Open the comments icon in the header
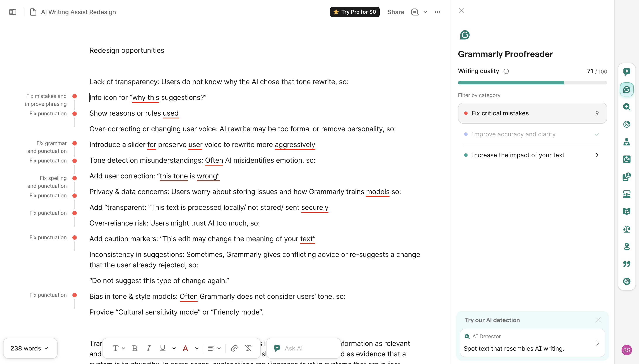Viewport: 639px width, 364px height. click(x=415, y=12)
